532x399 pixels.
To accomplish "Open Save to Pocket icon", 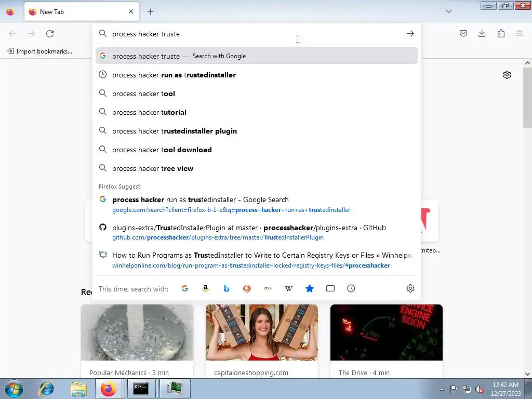I will pyautogui.click(x=463, y=33).
